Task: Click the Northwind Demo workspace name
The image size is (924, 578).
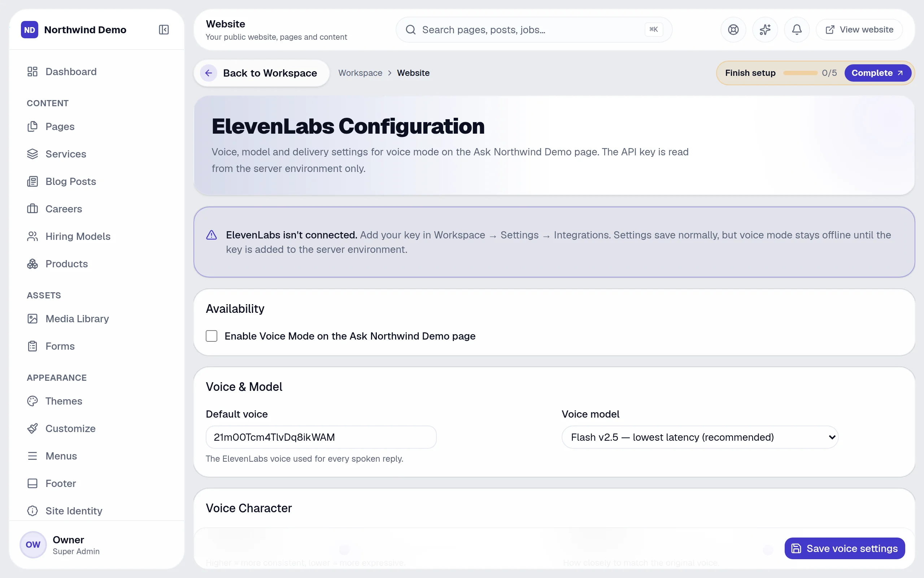Action: point(85,30)
